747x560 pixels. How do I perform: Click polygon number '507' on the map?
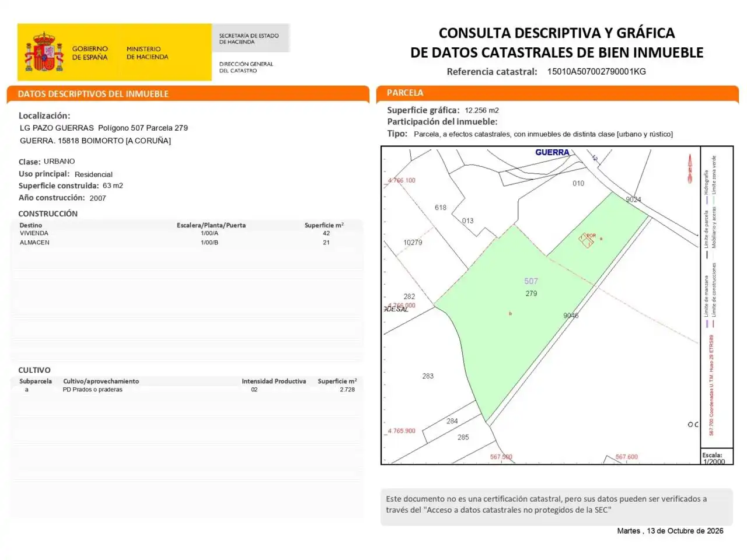(531, 281)
